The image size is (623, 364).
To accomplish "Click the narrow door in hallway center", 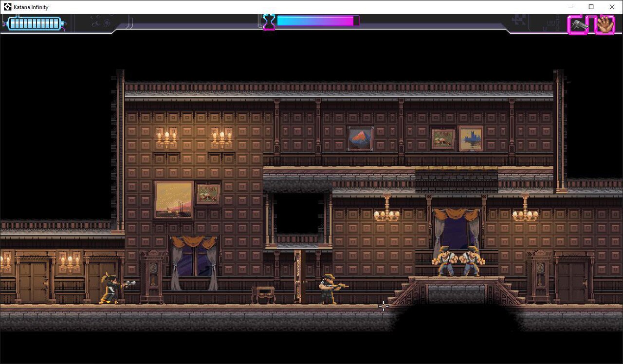I will pos(299,276).
